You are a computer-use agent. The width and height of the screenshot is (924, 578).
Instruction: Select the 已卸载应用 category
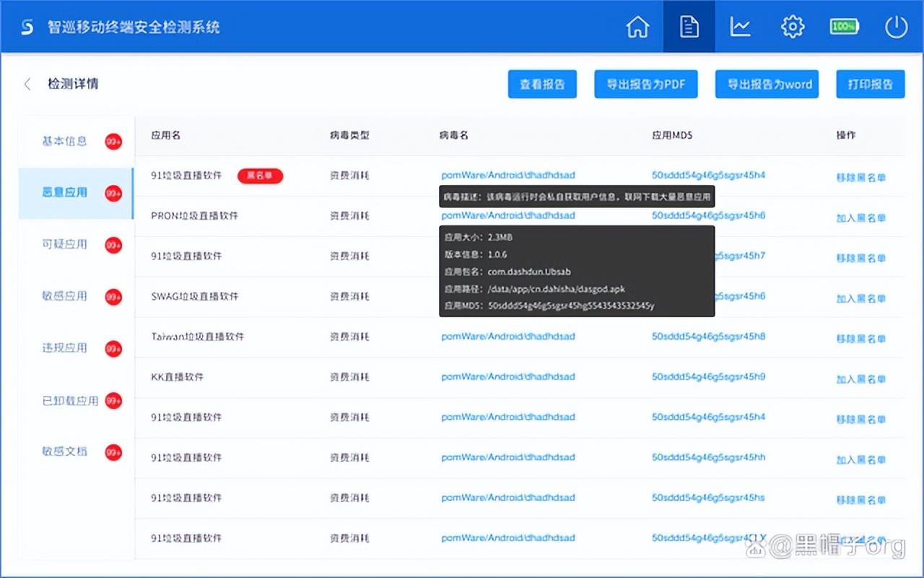[69, 400]
